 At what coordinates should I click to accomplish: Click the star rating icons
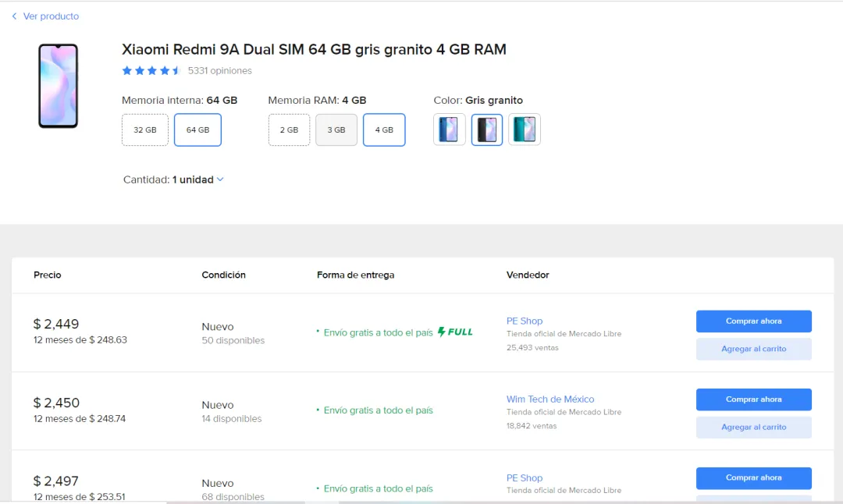[151, 71]
